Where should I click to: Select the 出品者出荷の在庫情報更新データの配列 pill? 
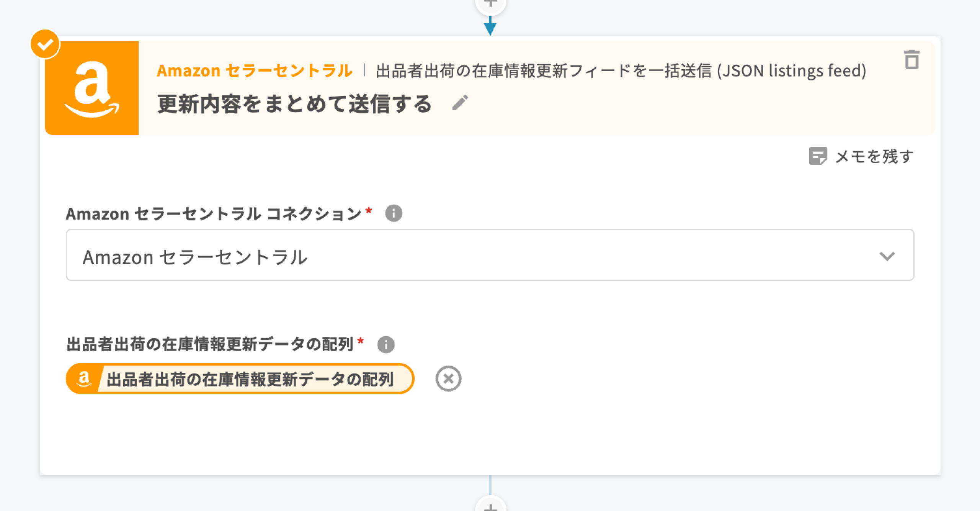pos(250,379)
